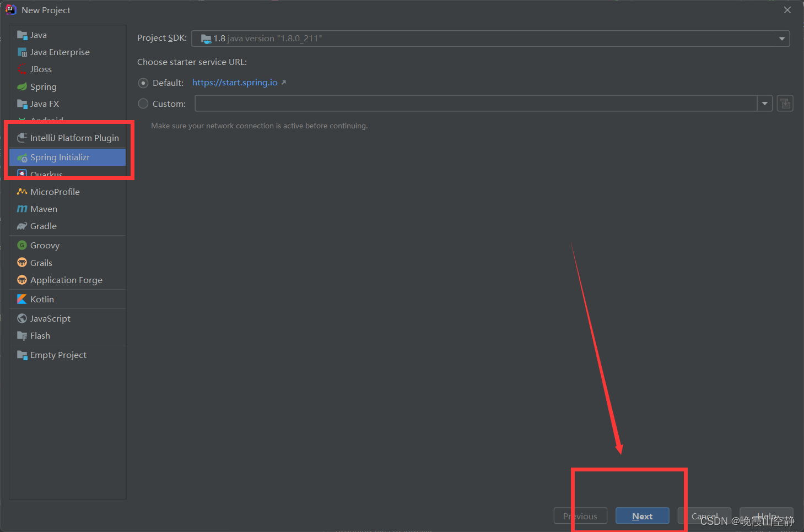Select the Empty Project folder icon
804x532 pixels.
point(22,355)
